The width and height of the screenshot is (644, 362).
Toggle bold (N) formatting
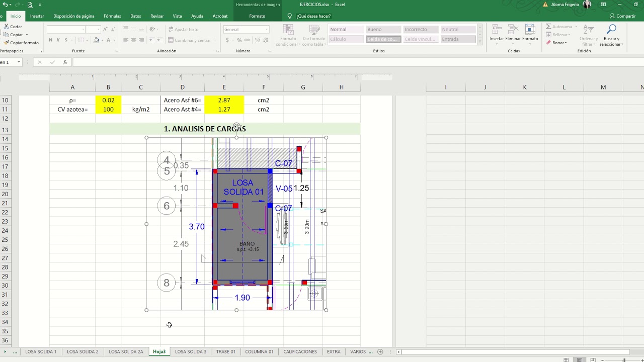[50, 40]
